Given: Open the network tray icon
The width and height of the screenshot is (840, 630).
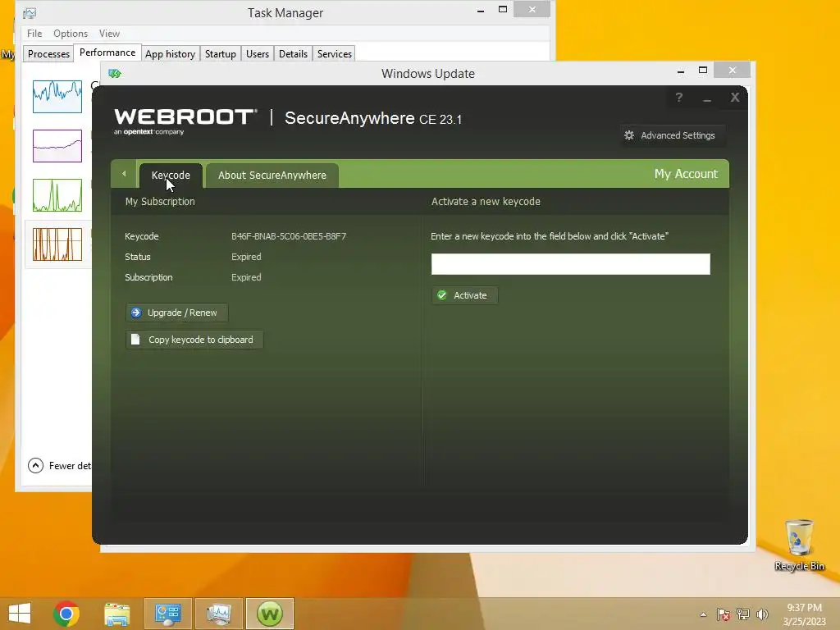Looking at the screenshot, I should coord(743,614).
